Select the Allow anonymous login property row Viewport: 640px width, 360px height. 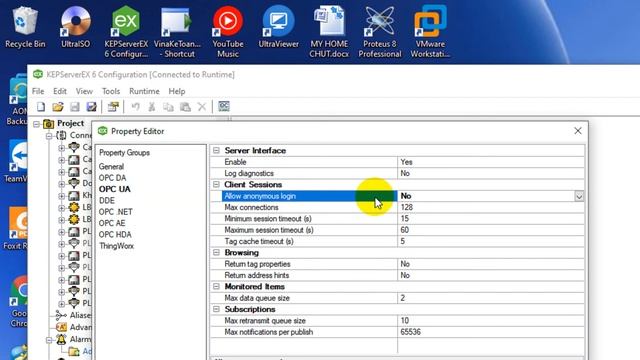pos(309,196)
